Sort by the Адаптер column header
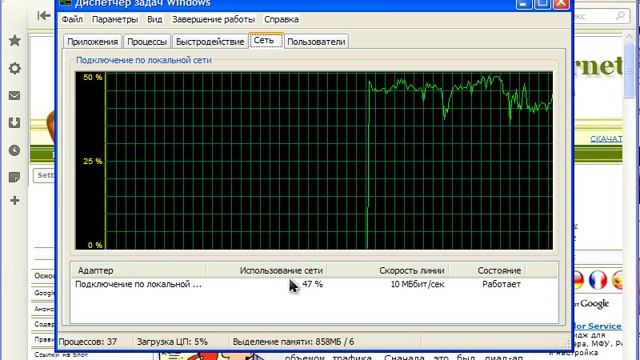This screenshot has width=640, height=360. point(138,271)
